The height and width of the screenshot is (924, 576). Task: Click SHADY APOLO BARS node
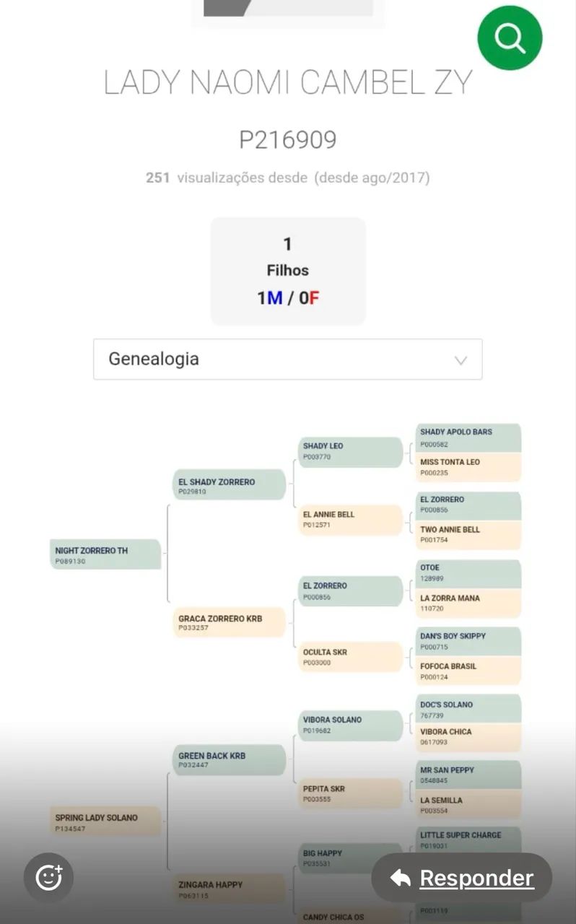pyautogui.click(x=468, y=437)
